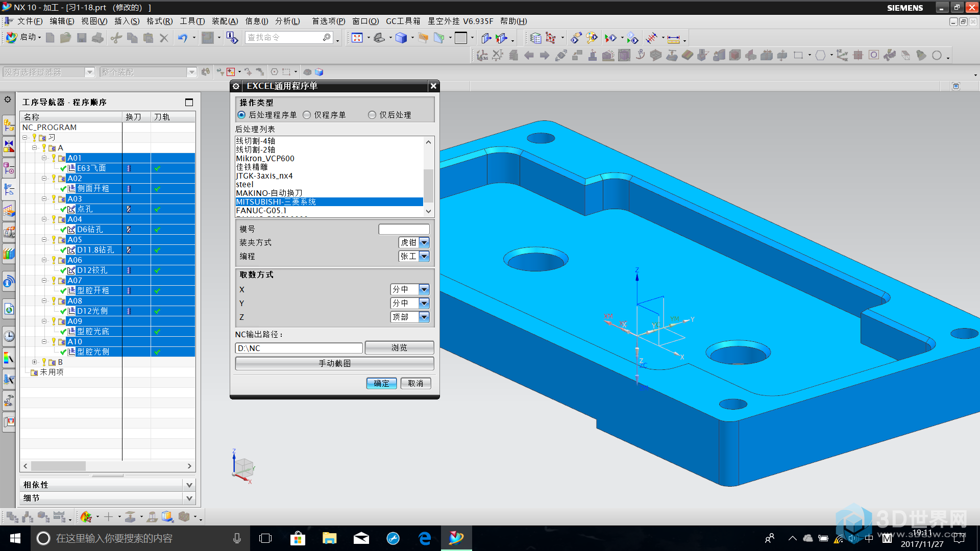Viewport: 980px width, 551px height.
Task: Click the Measure distance ruler icon
Action: 674,38
